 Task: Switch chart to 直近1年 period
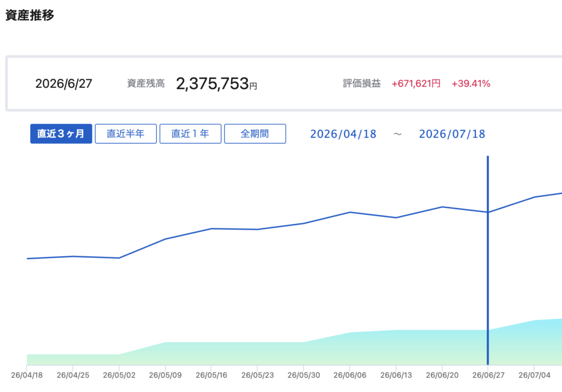coord(190,134)
